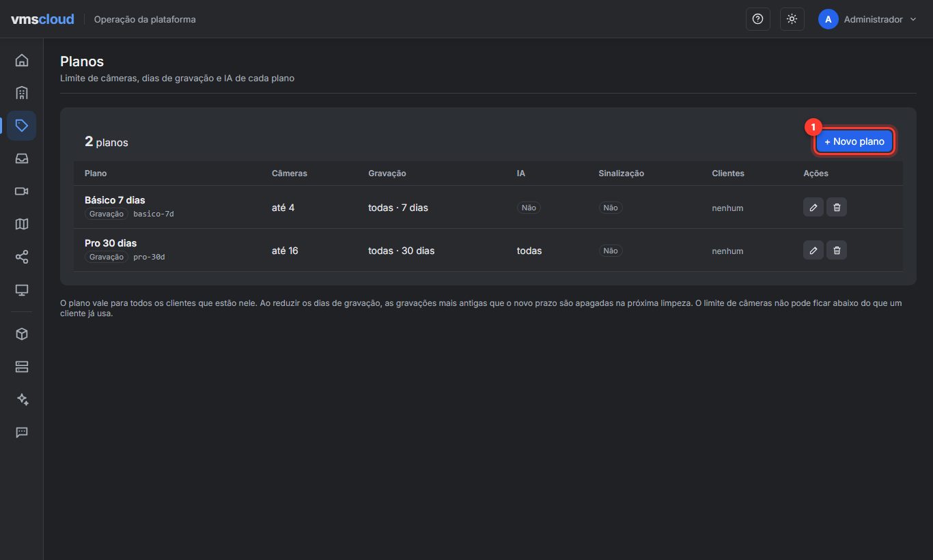Click the "todas · 7 dias" cell
This screenshot has width=933, height=560.
click(x=398, y=208)
